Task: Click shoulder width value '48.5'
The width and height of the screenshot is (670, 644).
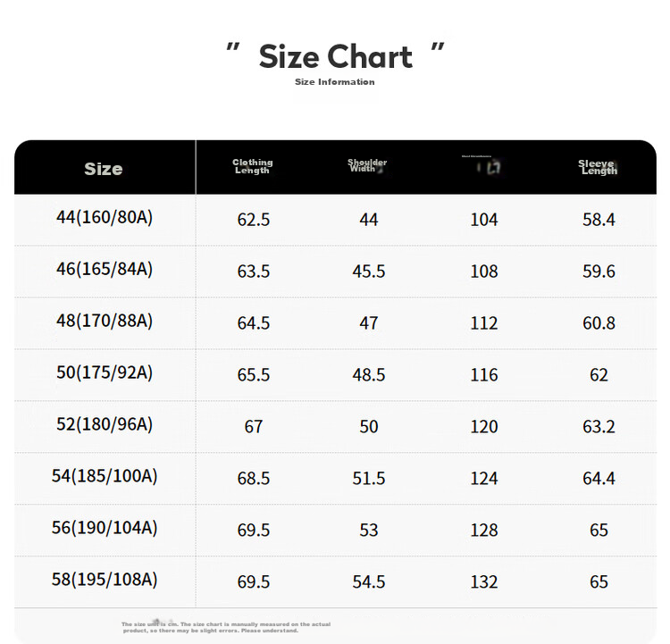Action: click(369, 375)
